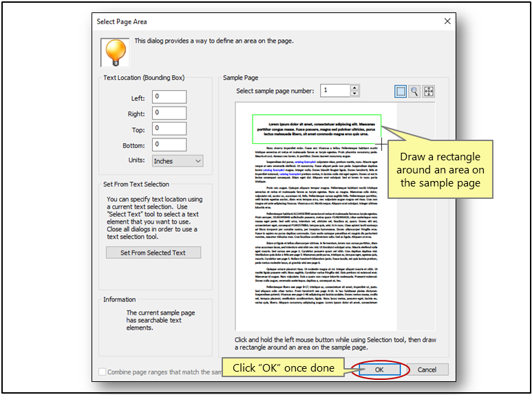532x395 pixels.
Task: Activate the magnifier Zoom tool
Action: pyautogui.click(x=415, y=91)
